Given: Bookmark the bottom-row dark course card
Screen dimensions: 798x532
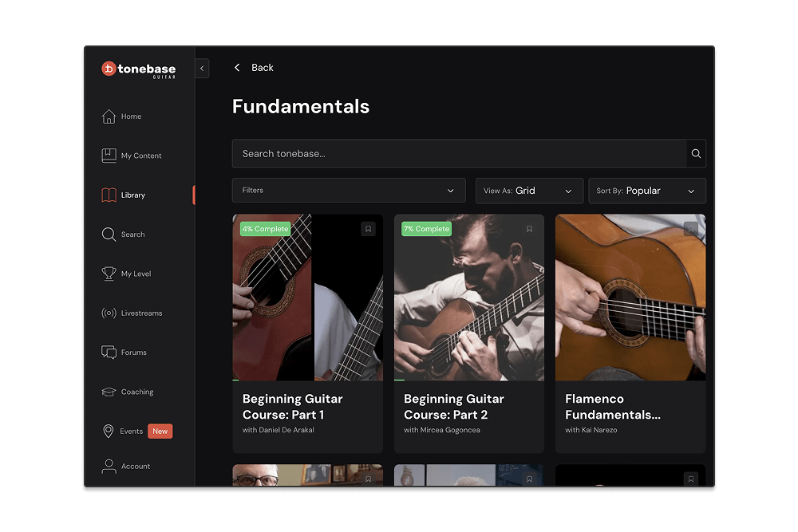Looking at the screenshot, I should (x=690, y=479).
